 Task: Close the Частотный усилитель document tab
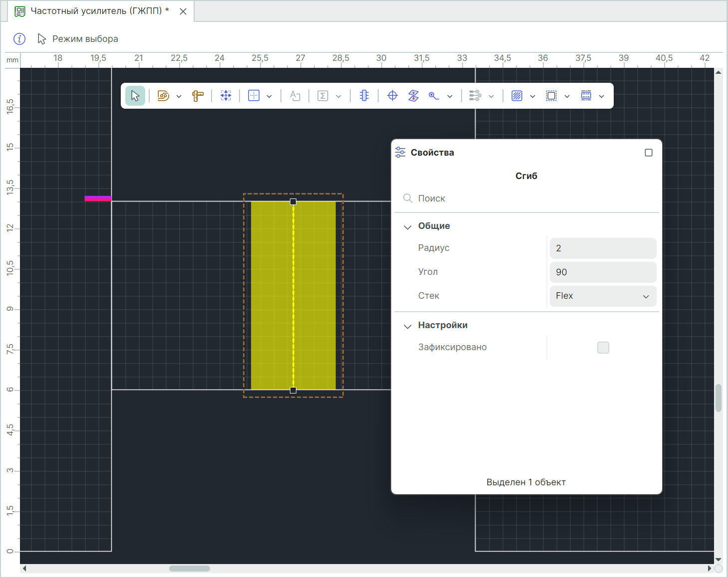pyautogui.click(x=183, y=11)
